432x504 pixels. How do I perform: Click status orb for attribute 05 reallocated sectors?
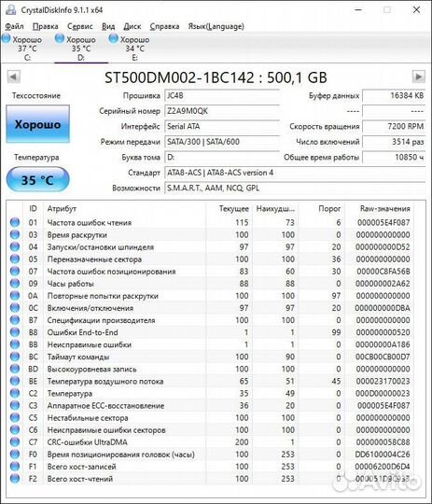point(15,259)
